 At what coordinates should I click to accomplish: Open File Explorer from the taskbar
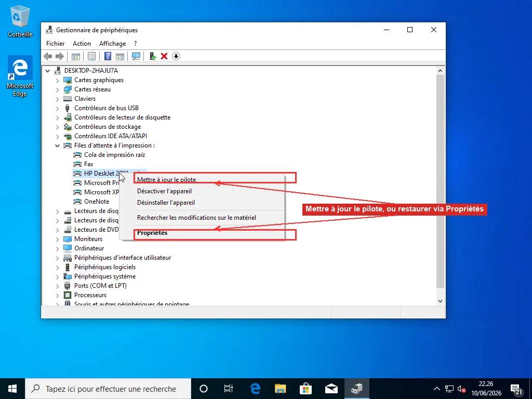280,389
